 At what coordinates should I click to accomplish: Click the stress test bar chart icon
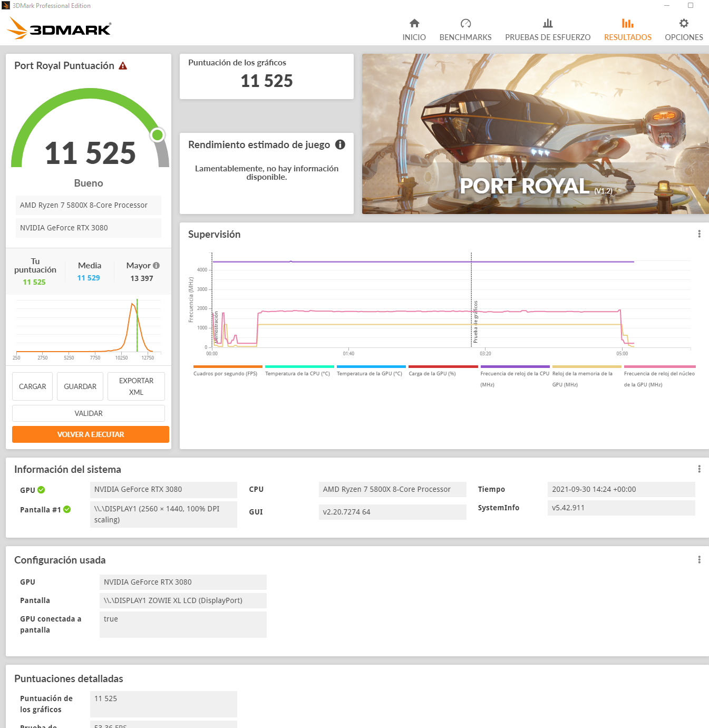(548, 23)
